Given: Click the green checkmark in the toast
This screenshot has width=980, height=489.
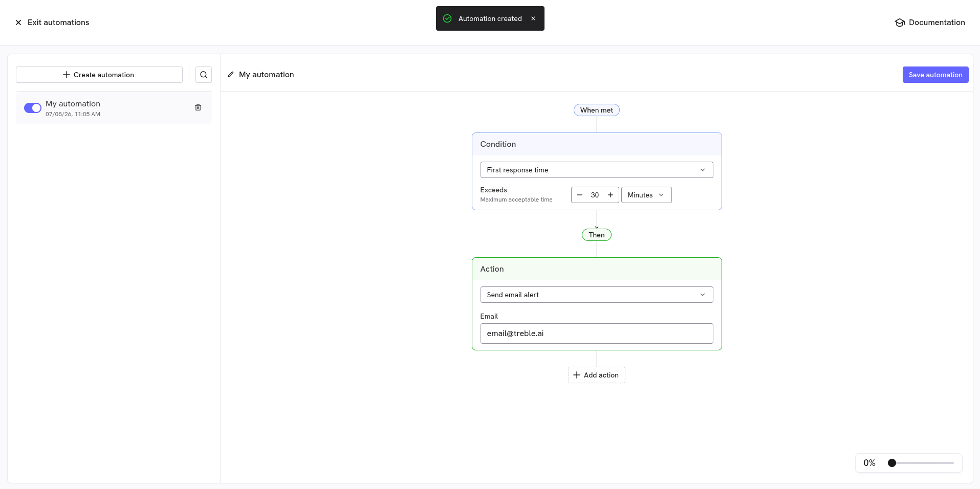Looking at the screenshot, I should [447, 18].
